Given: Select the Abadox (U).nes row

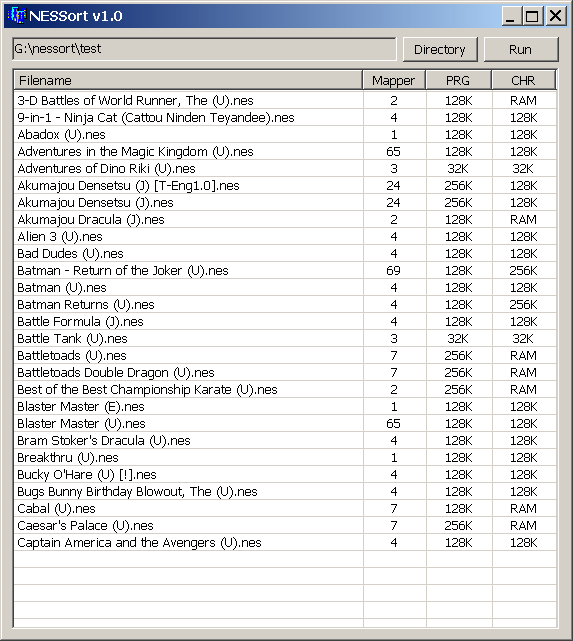Looking at the screenshot, I should [x=285, y=134].
